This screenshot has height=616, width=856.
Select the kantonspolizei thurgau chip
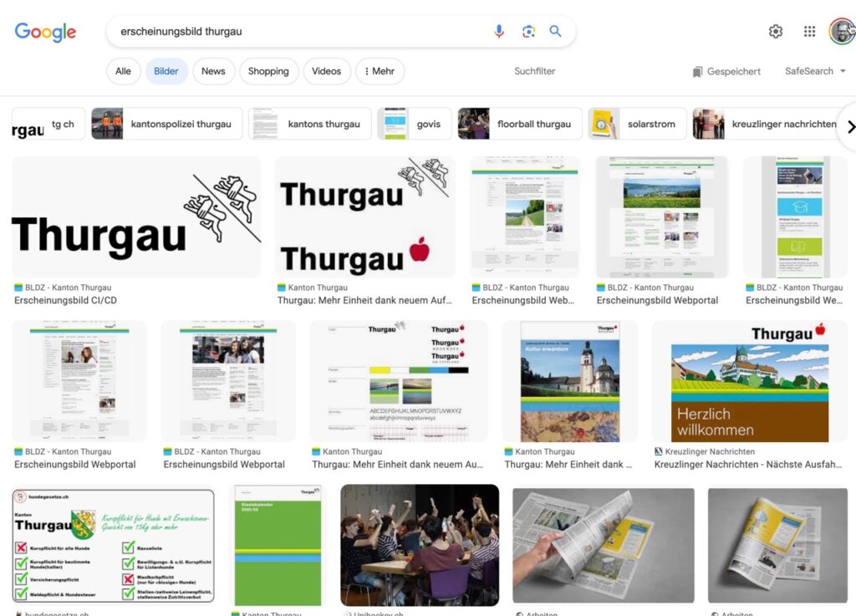[166, 124]
